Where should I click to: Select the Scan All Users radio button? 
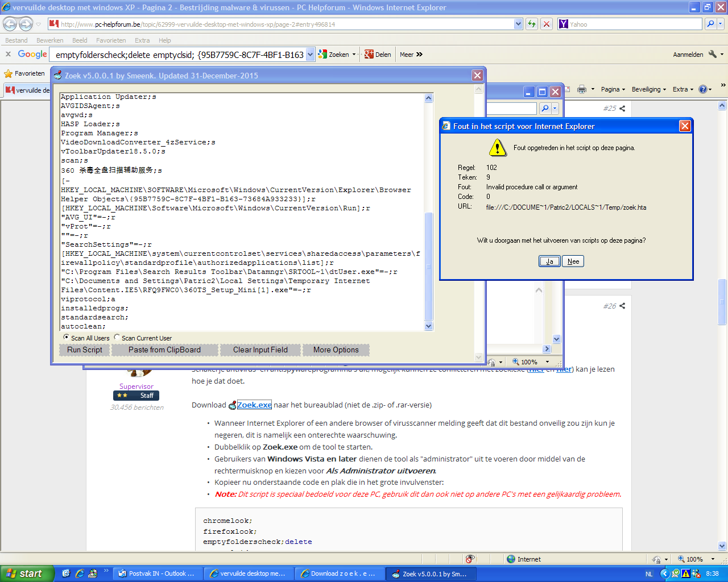click(66, 338)
